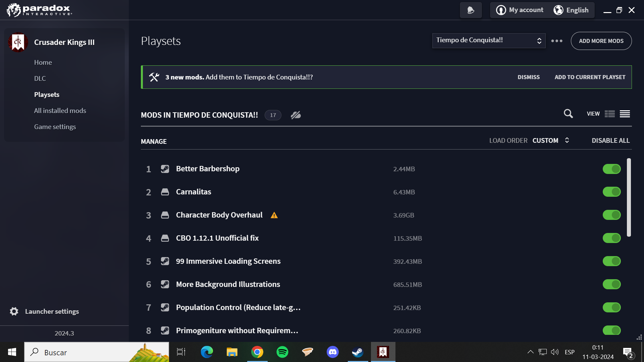Disable the Character Body Overhaul toggle

pos(612,215)
